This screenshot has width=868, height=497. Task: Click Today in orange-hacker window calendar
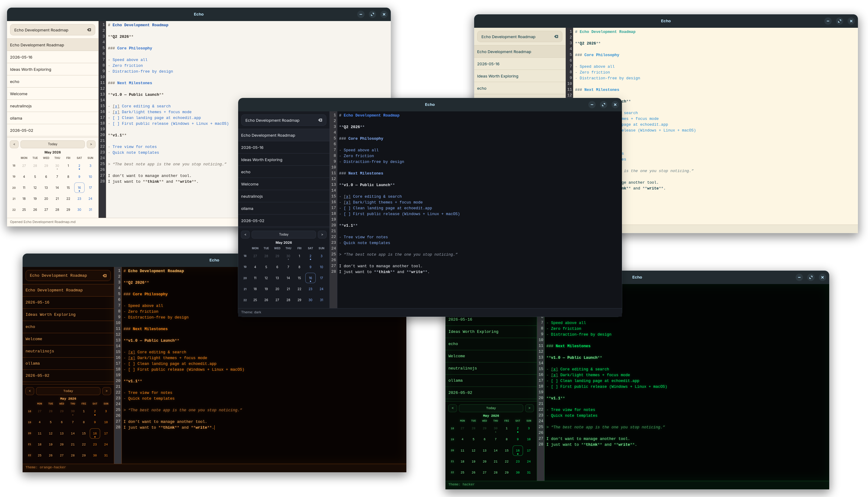[68, 391]
